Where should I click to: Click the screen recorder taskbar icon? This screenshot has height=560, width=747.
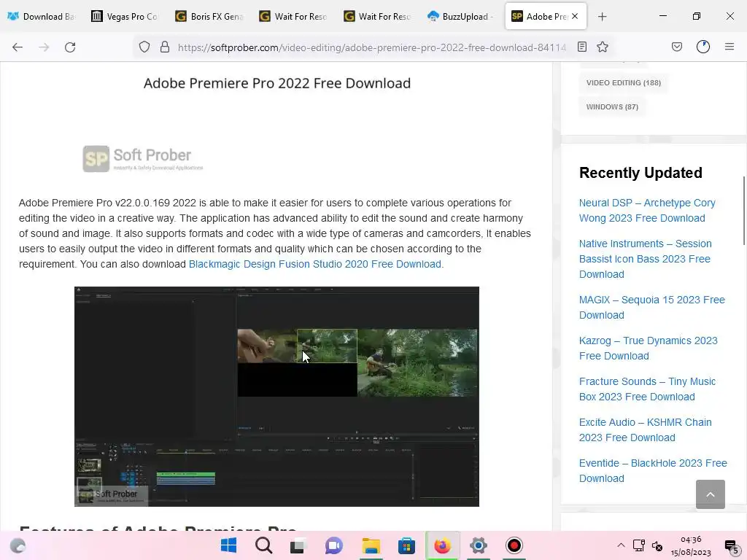pyautogui.click(x=514, y=545)
